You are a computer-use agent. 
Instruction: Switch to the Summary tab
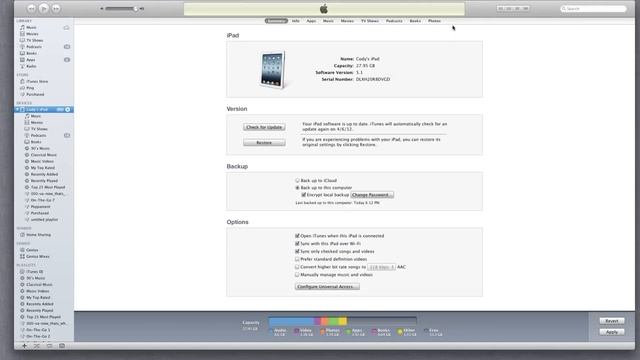(x=276, y=21)
